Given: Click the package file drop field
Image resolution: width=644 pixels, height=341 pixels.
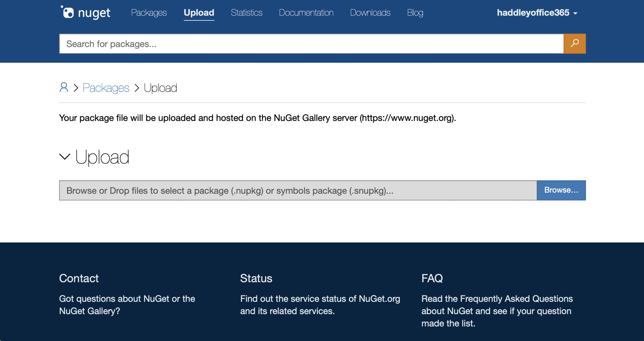Looking at the screenshot, I should coord(298,190).
